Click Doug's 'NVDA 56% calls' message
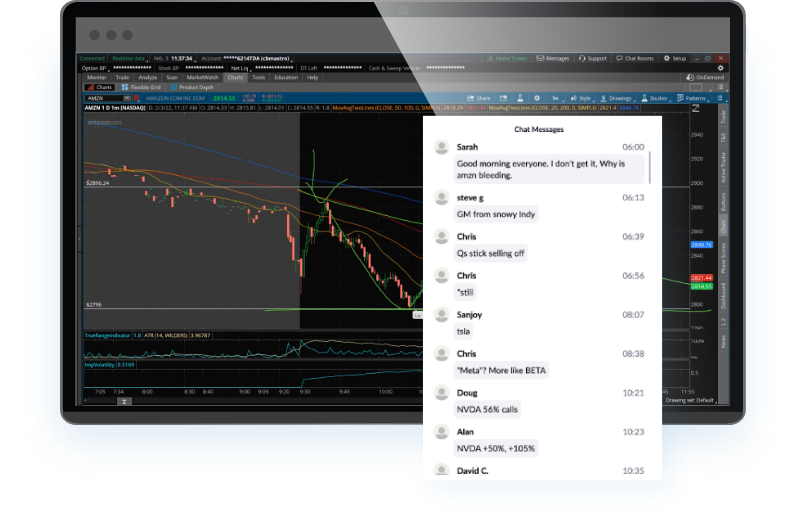Image resolution: width=803 pixels, height=528 pixels. tap(487, 409)
